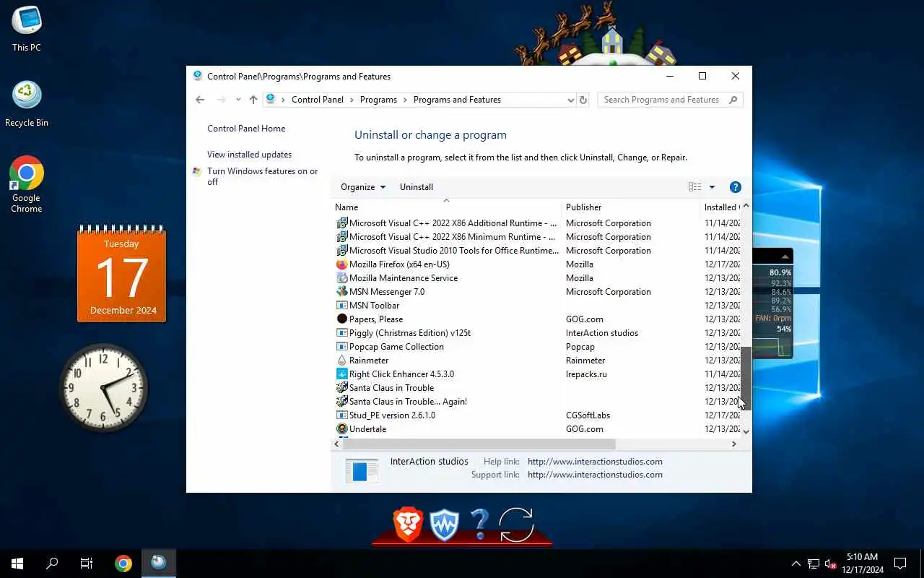Click the back navigation arrow
Screen dimensions: 924x578
[200, 100]
